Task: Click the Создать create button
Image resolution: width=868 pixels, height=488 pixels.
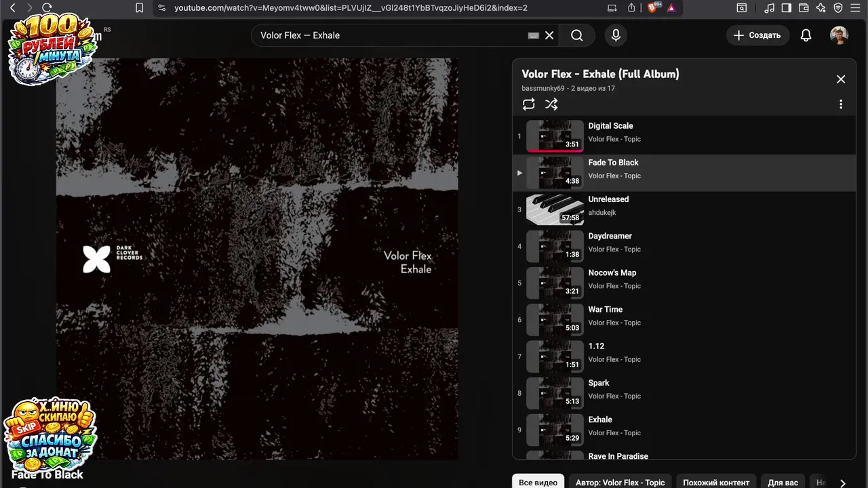Action: (x=757, y=35)
